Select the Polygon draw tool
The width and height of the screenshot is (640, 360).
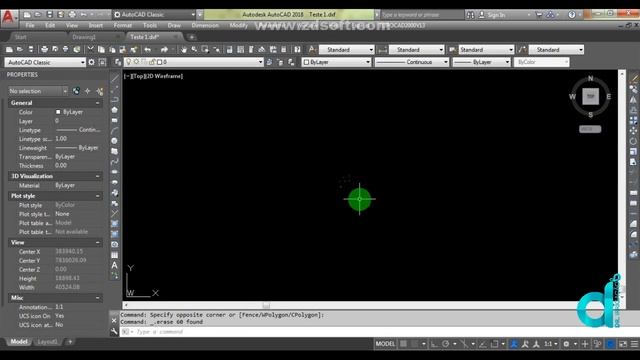point(115,109)
